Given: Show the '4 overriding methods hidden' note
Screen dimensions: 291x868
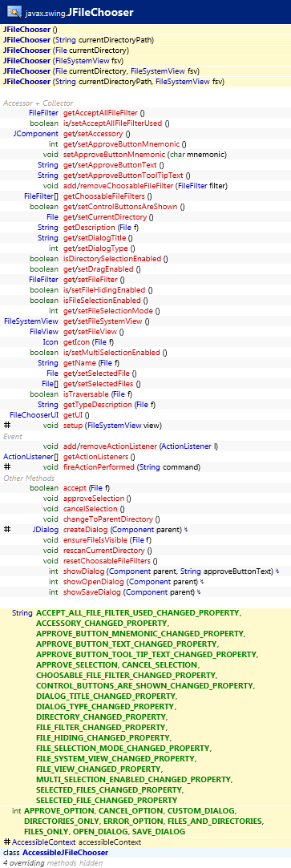Looking at the screenshot, I should (x=53, y=862).
